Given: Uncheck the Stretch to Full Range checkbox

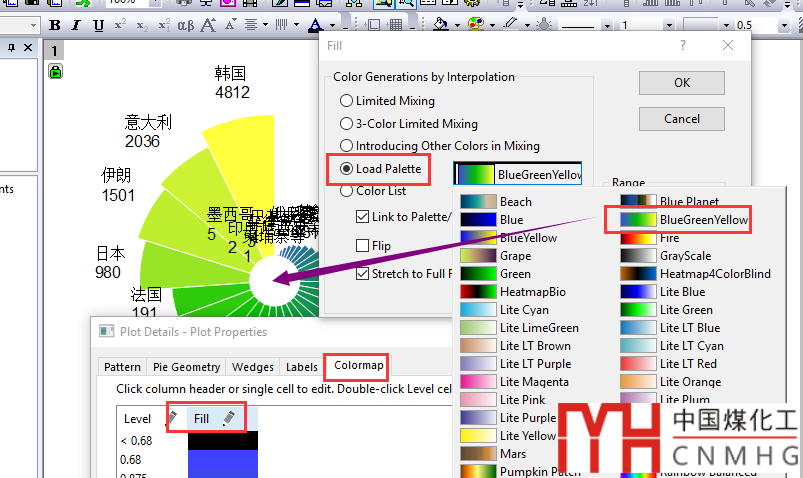Looking at the screenshot, I should tap(363, 274).
